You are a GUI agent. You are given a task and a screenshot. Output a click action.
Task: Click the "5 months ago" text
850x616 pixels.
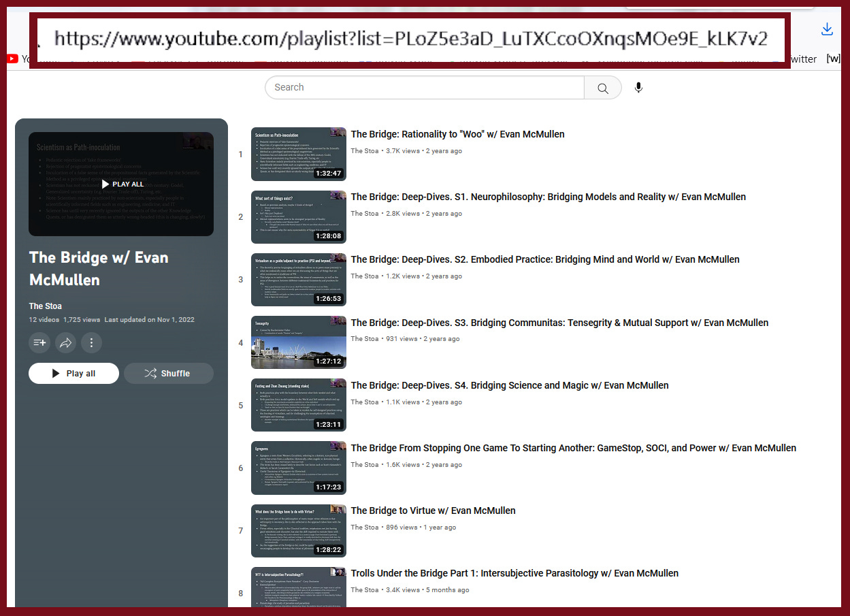448,590
